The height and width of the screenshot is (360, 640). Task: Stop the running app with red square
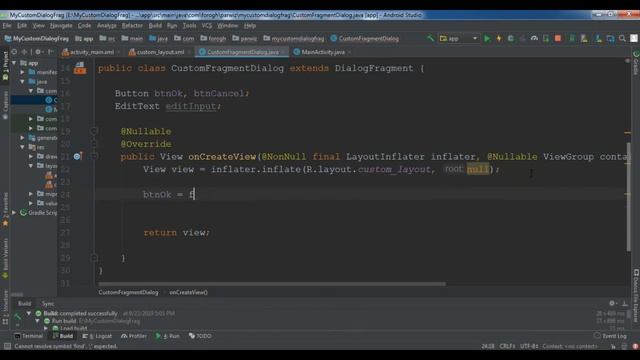pyautogui.click(x=558, y=38)
